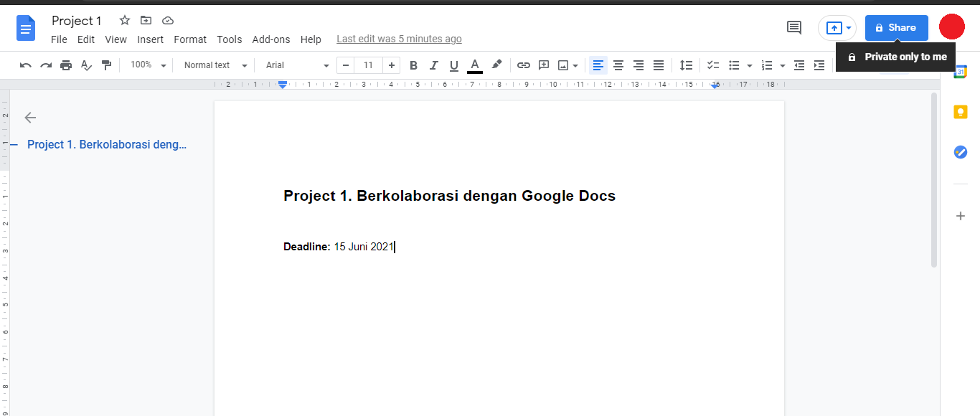Open comment history
This screenshot has height=416, width=980.
(x=794, y=28)
